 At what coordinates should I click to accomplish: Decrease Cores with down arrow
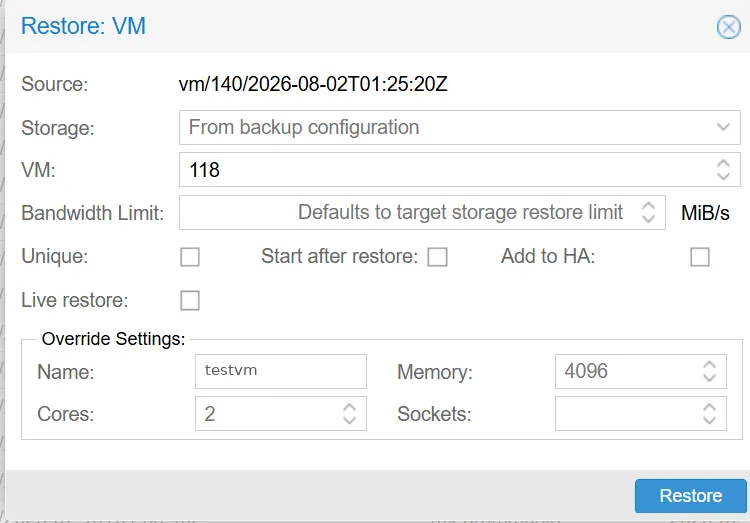(x=350, y=419)
